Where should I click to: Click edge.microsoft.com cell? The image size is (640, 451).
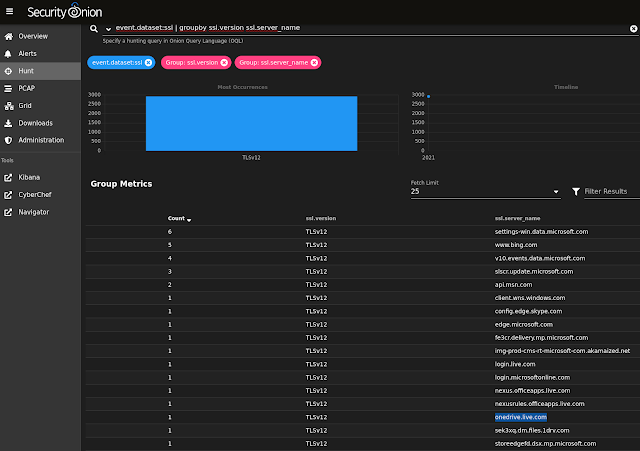(524, 324)
